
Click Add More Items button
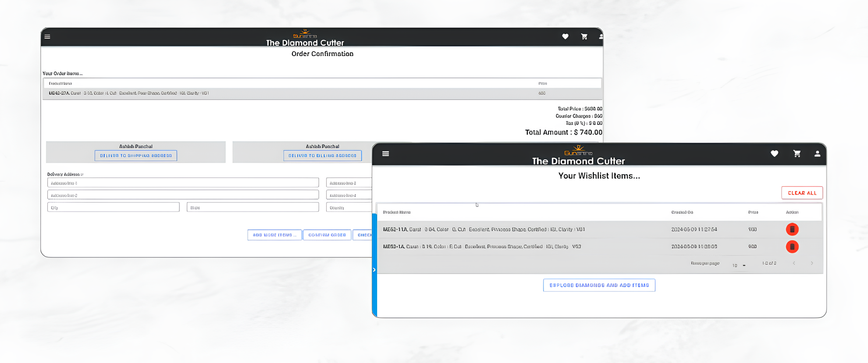point(274,235)
